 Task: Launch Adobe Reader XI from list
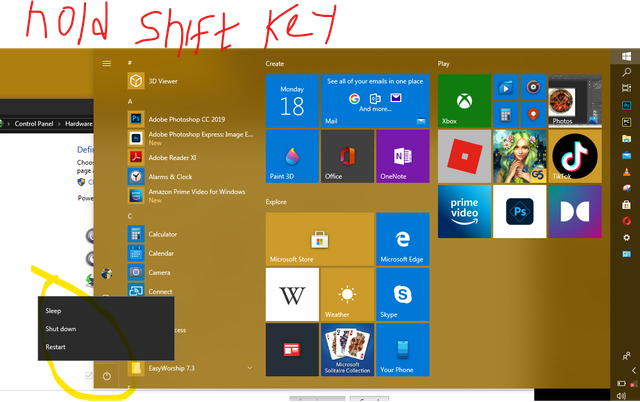tap(191, 158)
